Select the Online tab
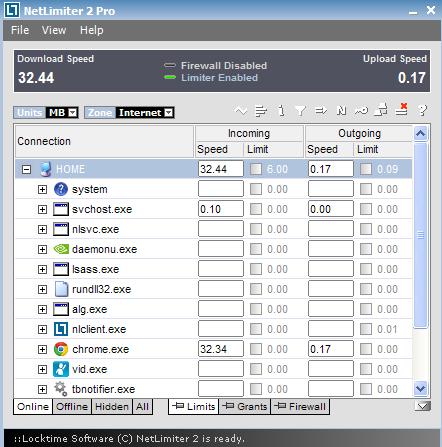 click(33, 407)
